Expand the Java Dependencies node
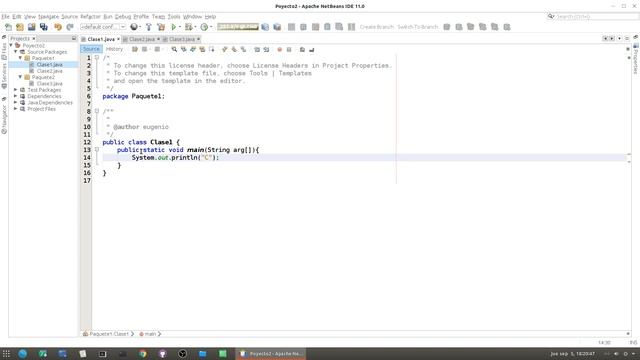The image size is (640, 360). 16,102
